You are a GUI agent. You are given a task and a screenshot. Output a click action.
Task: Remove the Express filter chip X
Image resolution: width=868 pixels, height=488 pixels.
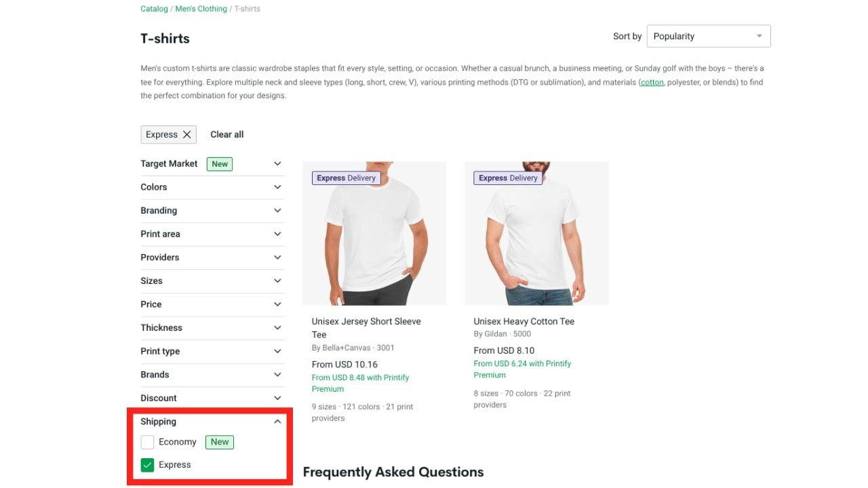[x=187, y=134]
